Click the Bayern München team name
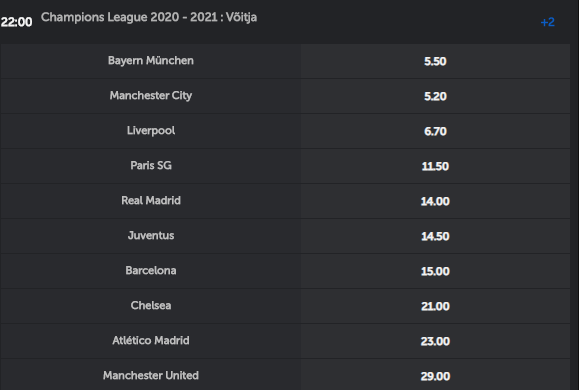 click(151, 61)
